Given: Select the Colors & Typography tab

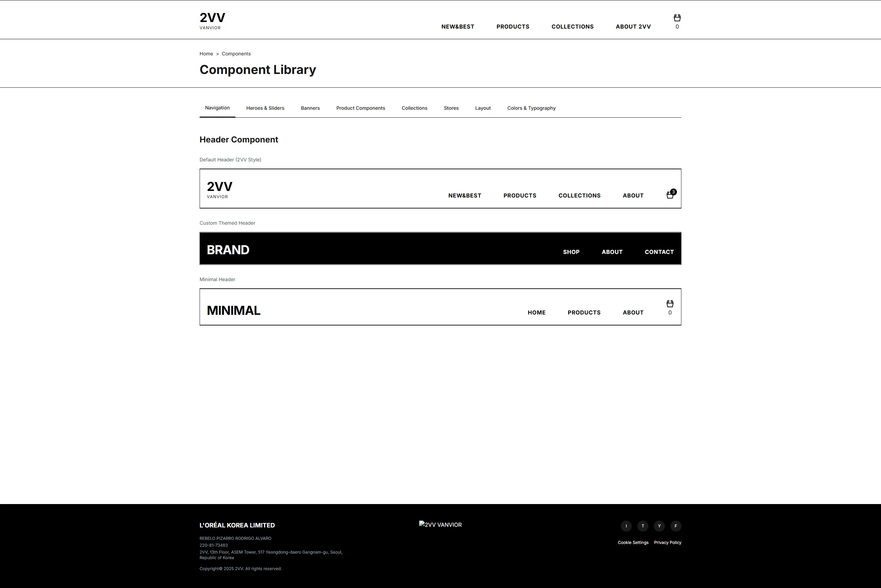Looking at the screenshot, I should [x=531, y=108].
